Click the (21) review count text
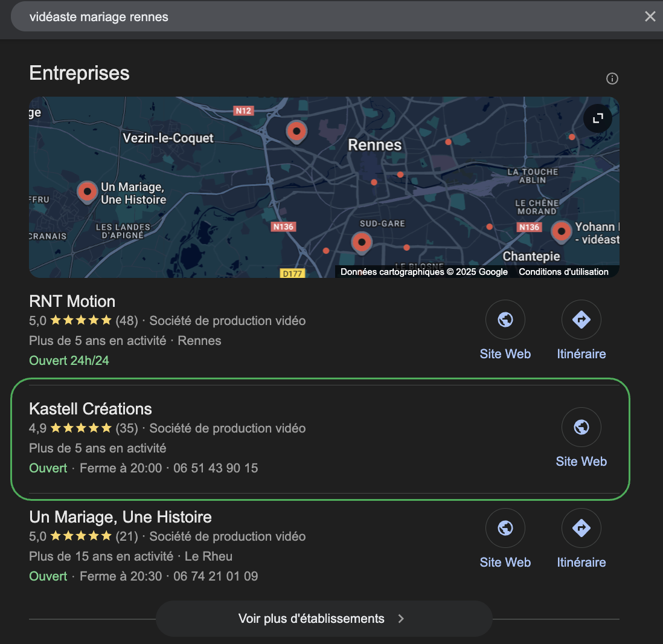Image resolution: width=663 pixels, height=644 pixels. [127, 536]
